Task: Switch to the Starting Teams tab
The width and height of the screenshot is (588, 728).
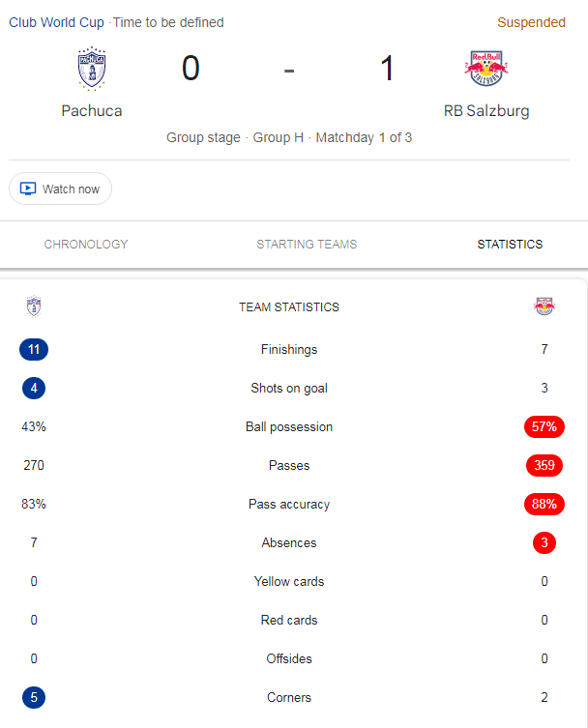Action: pyautogui.click(x=307, y=245)
